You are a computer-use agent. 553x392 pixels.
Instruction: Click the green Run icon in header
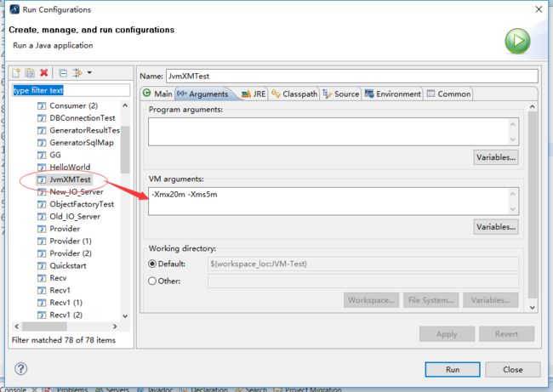[x=516, y=40]
